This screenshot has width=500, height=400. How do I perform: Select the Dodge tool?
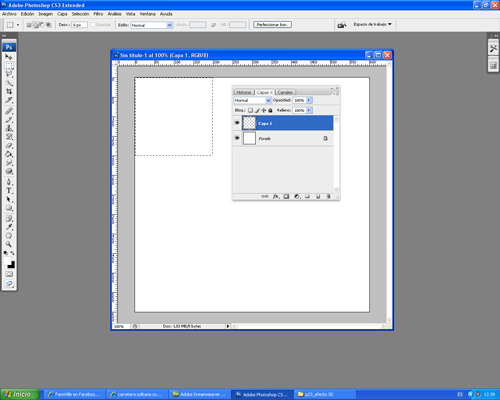click(9, 172)
